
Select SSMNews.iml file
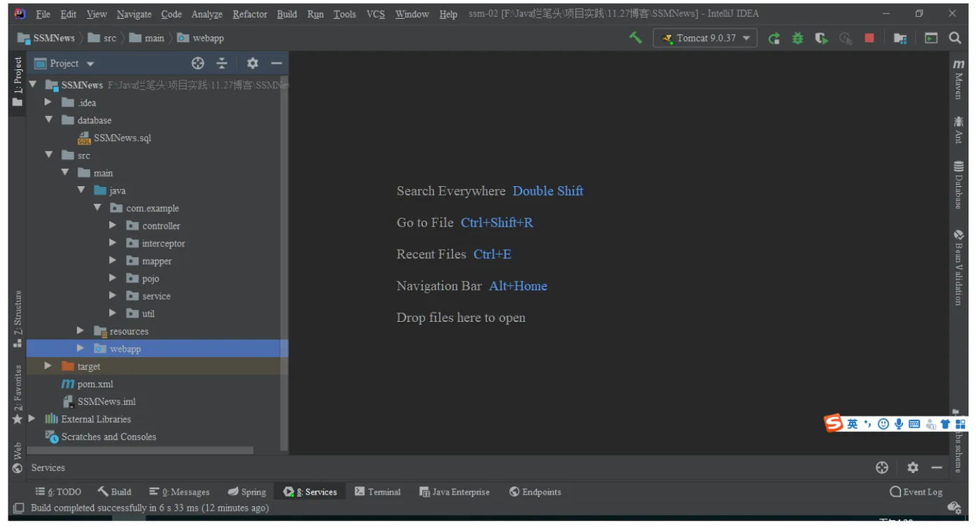[99, 402]
